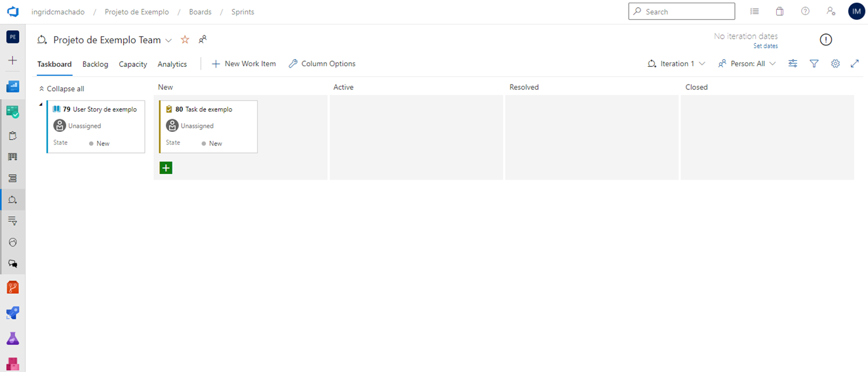The height and width of the screenshot is (372, 868).
Task: Click the plus icon in the sidebar
Action: tap(12, 60)
